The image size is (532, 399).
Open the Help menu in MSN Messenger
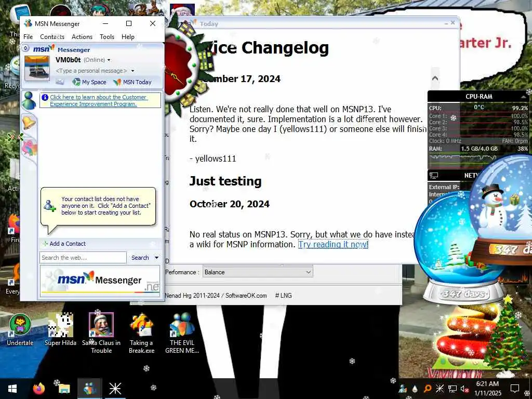tap(128, 37)
